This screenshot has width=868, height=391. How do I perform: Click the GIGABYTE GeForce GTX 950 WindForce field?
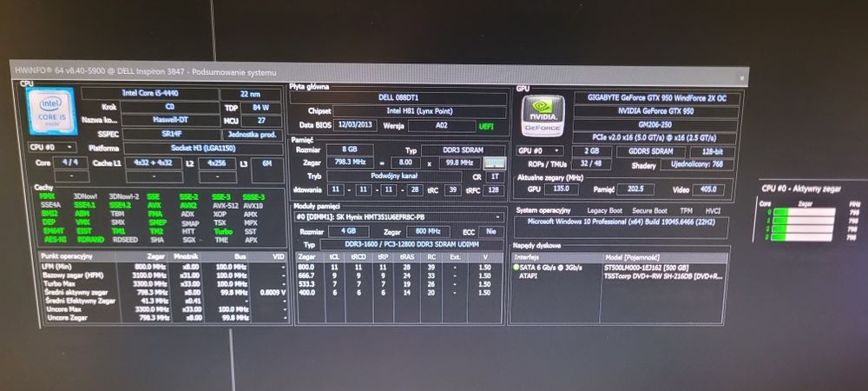tap(656, 98)
